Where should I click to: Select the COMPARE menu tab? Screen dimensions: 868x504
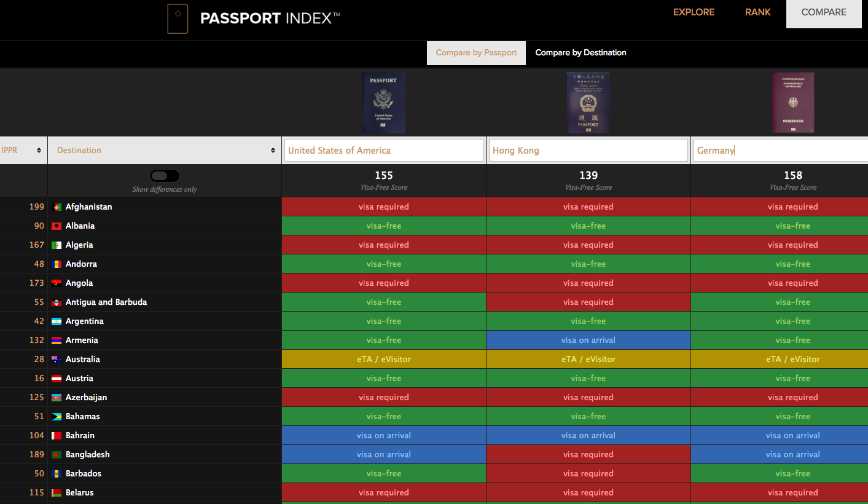(x=824, y=14)
